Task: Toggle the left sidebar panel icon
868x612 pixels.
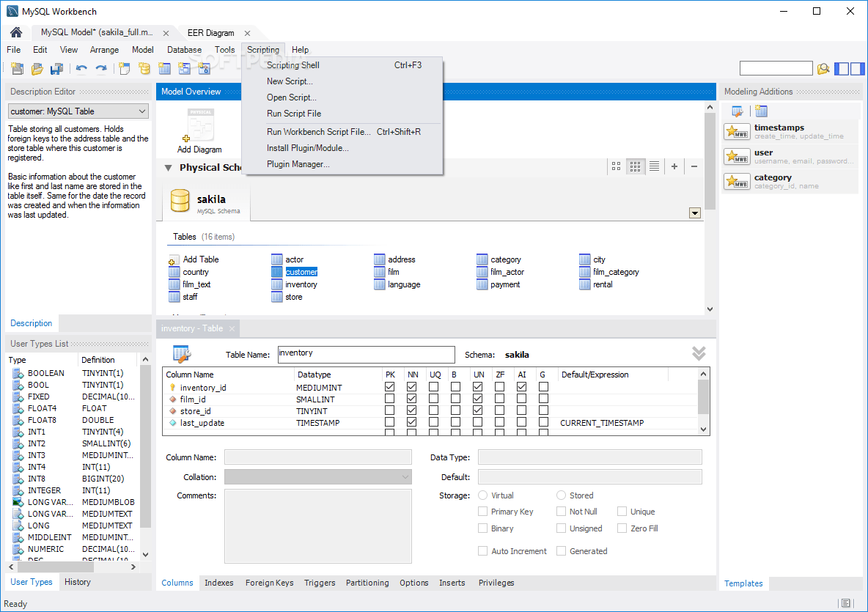Action: 842,69
